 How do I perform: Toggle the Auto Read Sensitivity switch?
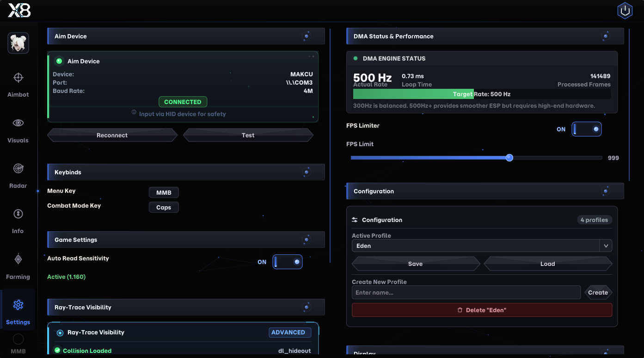288,262
